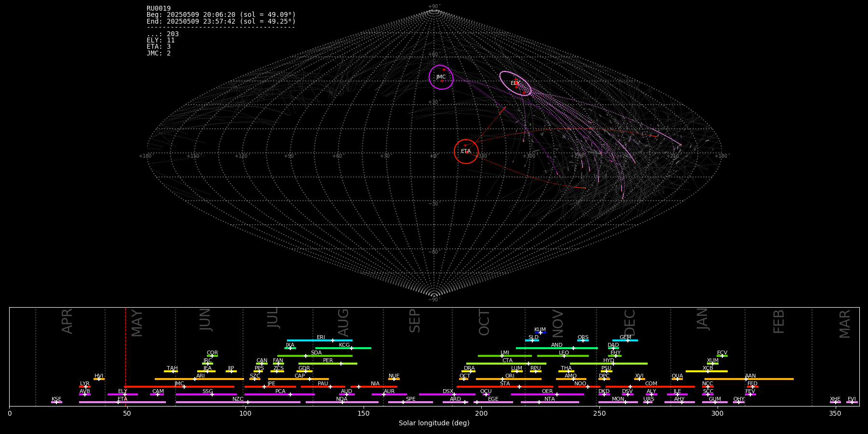The width and height of the screenshot is (868, 434).
Task: Click the ERI shower label in timeline
Action: point(321,338)
